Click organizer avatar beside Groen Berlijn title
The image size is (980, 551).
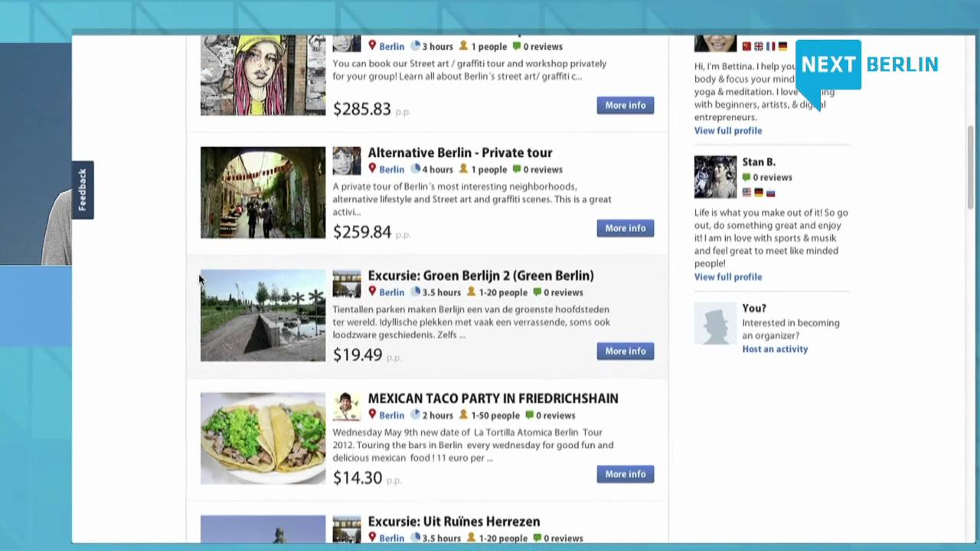(347, 284)
